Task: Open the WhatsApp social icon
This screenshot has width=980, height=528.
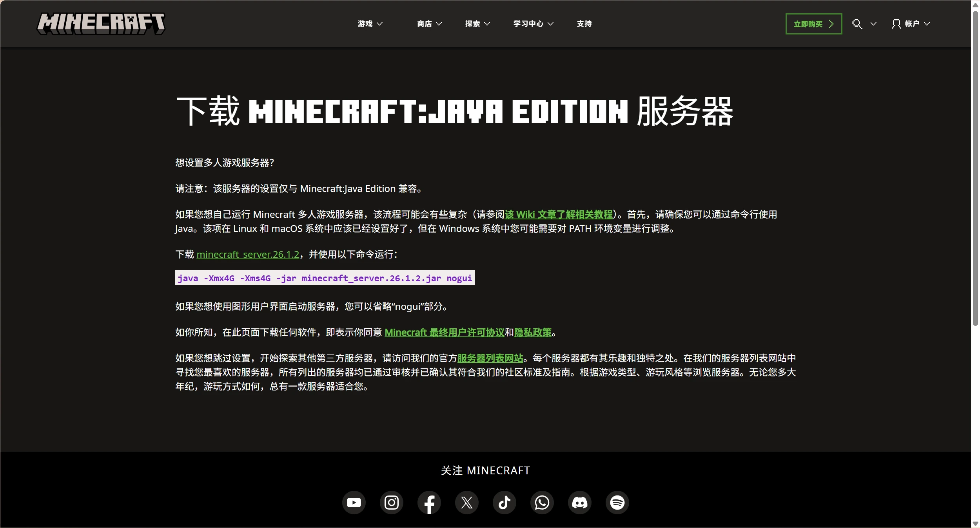Action: (x=542, y=502)
